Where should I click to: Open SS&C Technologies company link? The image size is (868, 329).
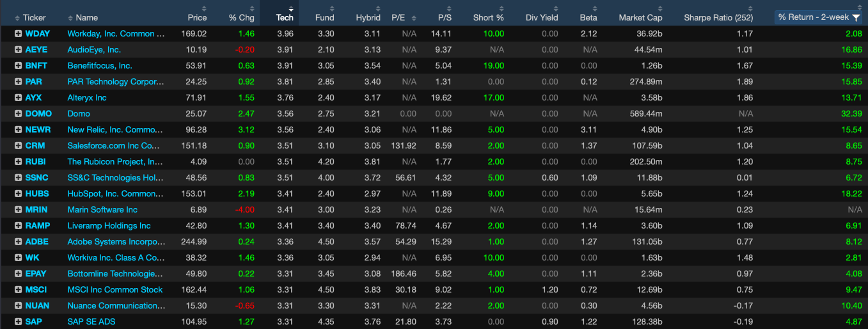click(x=116, y=177)
